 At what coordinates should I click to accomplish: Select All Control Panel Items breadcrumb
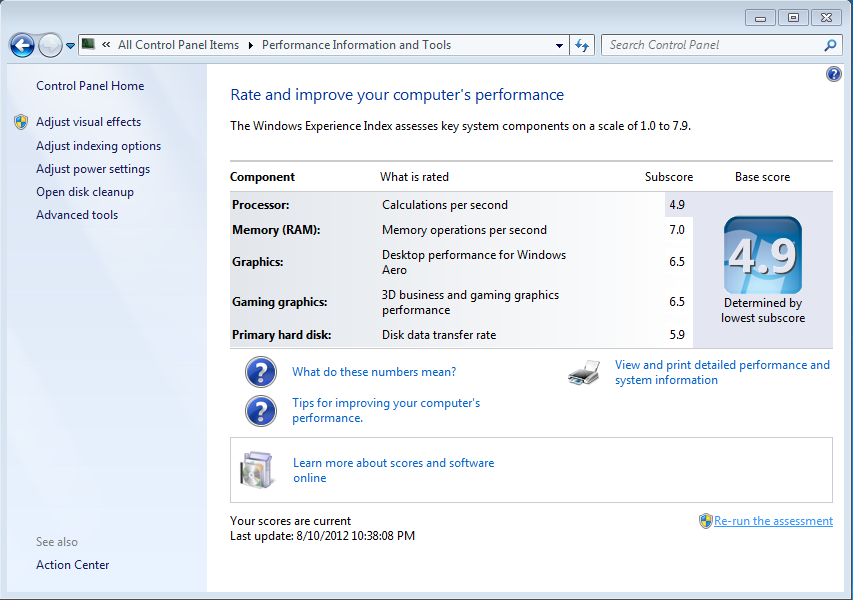pyautogui.click(x=178, y=45)
